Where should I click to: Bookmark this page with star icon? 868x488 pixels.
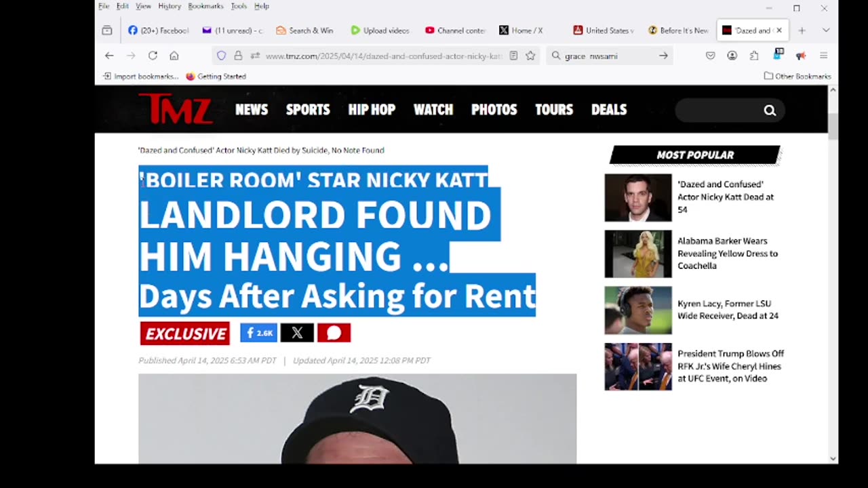[530, 56]
